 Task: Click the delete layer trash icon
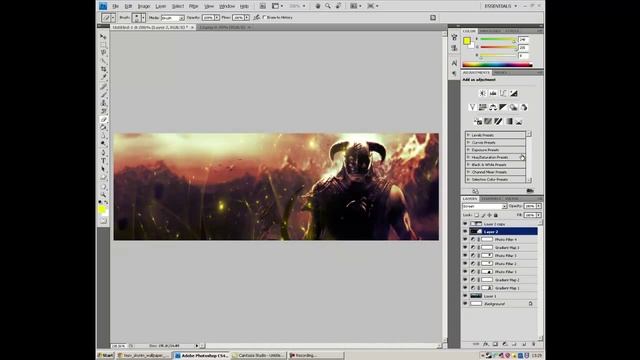coord(533,344)
